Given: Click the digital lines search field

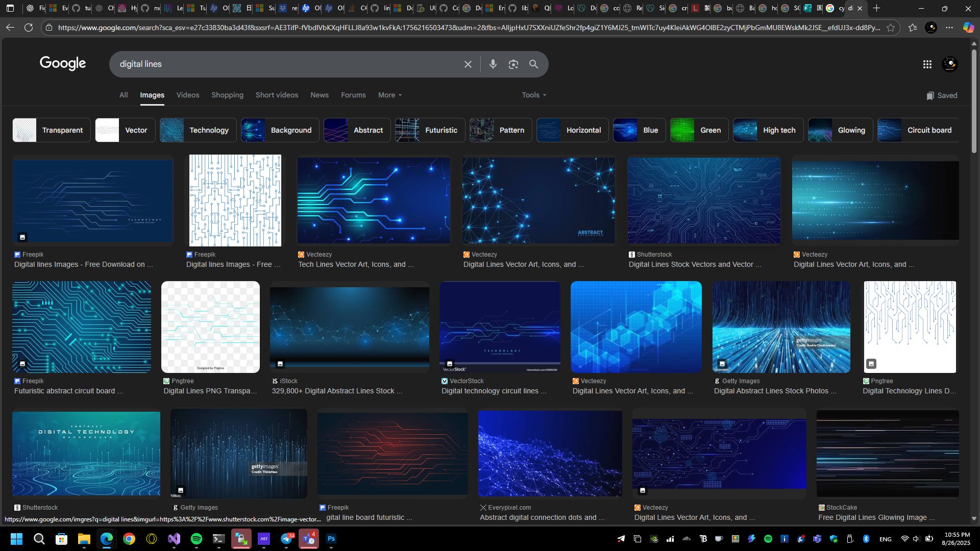Looking at the screenshot, I should pyautogui.click(x=286, y=64).
